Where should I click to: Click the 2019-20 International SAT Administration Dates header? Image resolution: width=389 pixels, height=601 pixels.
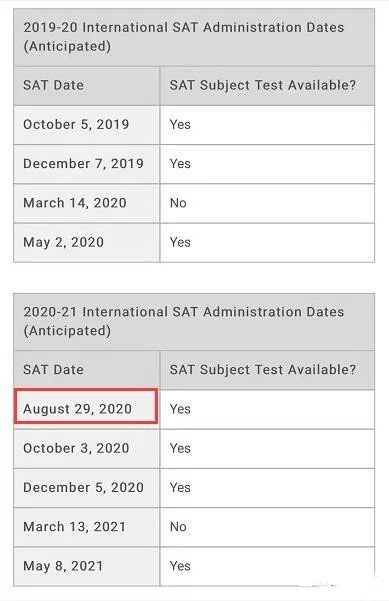[x=194, y=37]
